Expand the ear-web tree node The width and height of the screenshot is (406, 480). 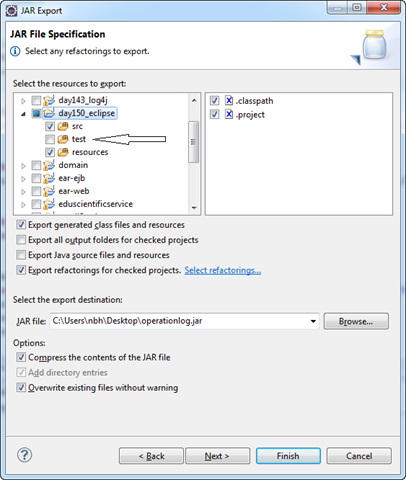tap(23, 192)
